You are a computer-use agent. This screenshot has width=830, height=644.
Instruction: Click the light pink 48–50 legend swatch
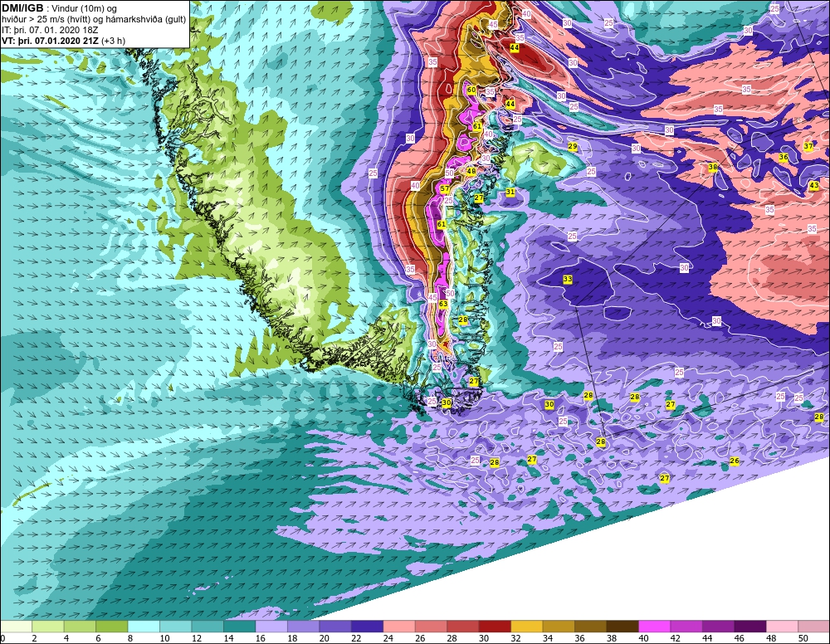[782, 627]
